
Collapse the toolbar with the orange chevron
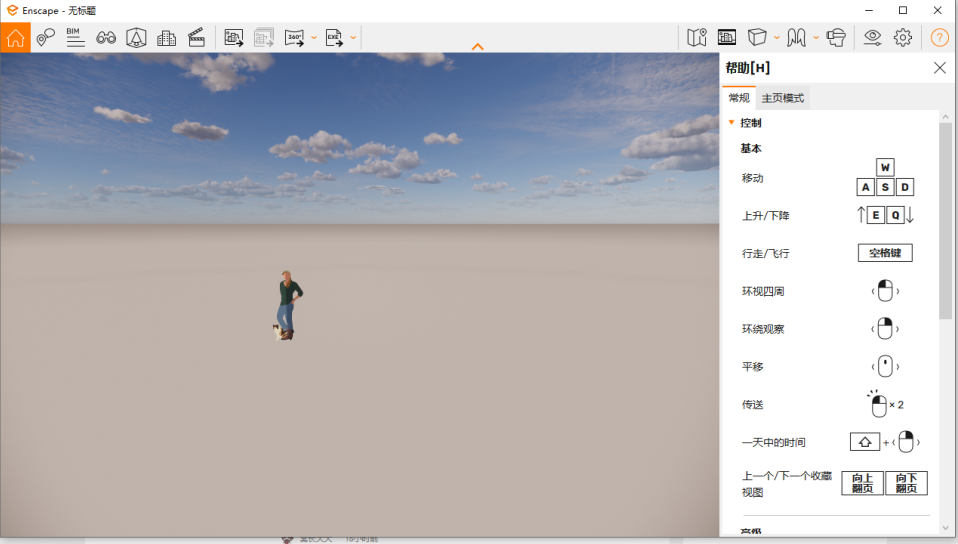click(x=478, y=46)
